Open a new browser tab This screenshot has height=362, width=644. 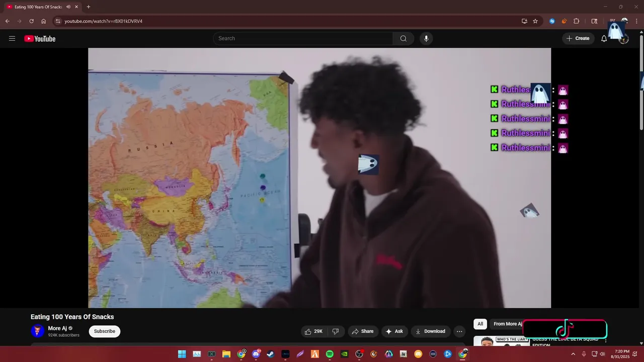89,7
